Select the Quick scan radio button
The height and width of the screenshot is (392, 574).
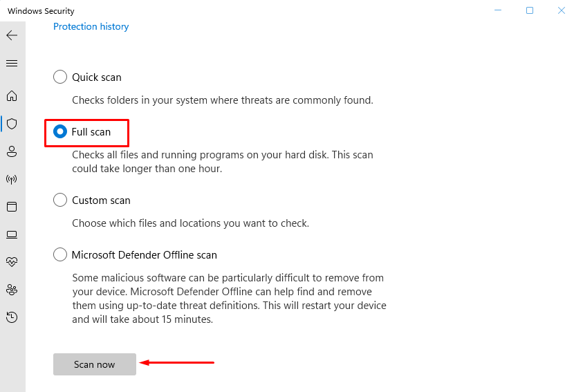point(60,77)
